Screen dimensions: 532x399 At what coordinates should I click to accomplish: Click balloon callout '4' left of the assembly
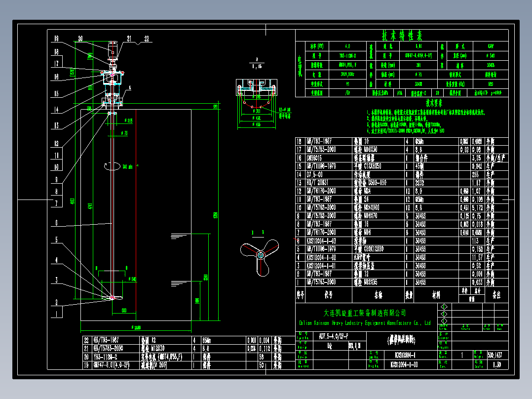click(56, 260)
